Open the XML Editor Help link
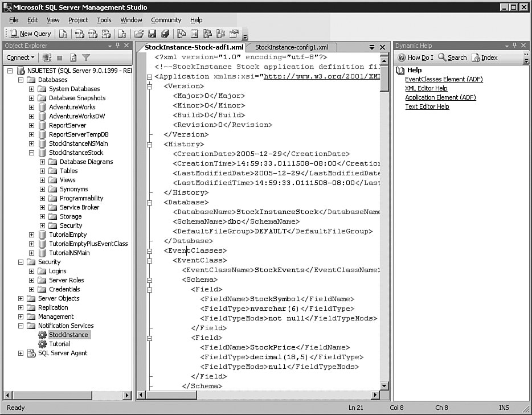The width and height of the screenshot is (532, 415). coord(426,88)
